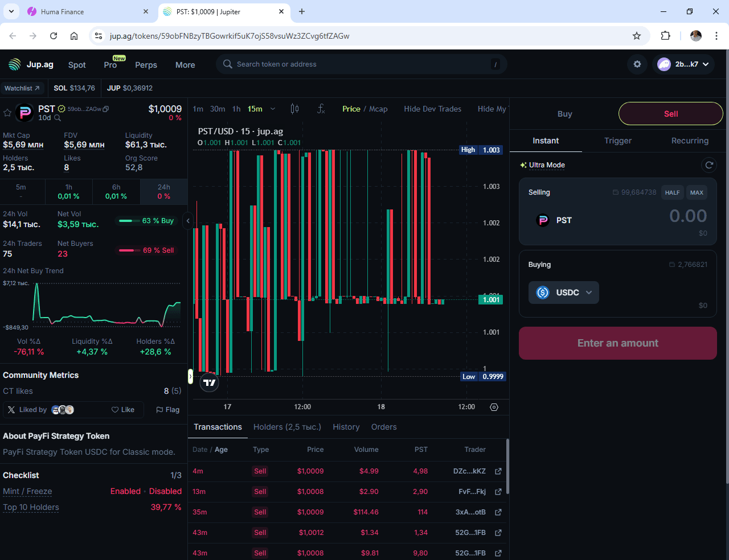Viewport: 729px width, 560px height.
Task: Select 30m chart interval
Action: pyautogui.click(x=218, y=109)
